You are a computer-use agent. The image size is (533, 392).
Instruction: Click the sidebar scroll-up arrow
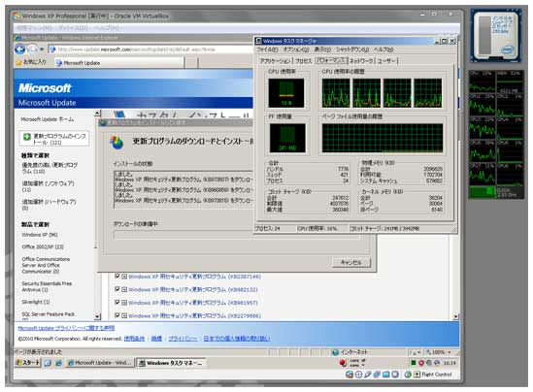97,114
